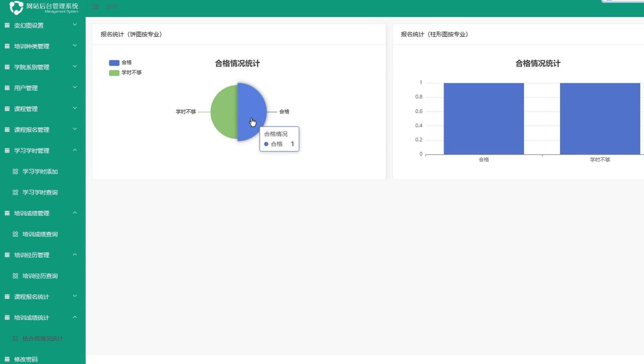Switch to the 首页 tab

coord(111,7)
